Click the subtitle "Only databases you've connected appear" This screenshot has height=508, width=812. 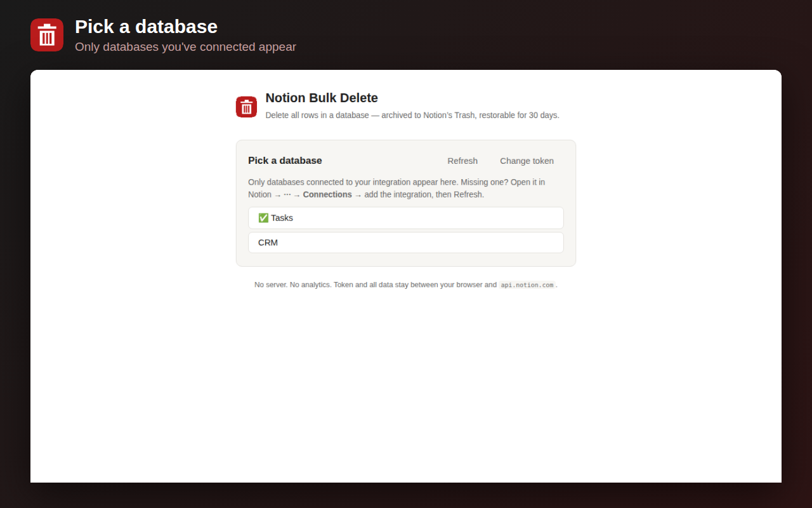[x=185, y=47]
